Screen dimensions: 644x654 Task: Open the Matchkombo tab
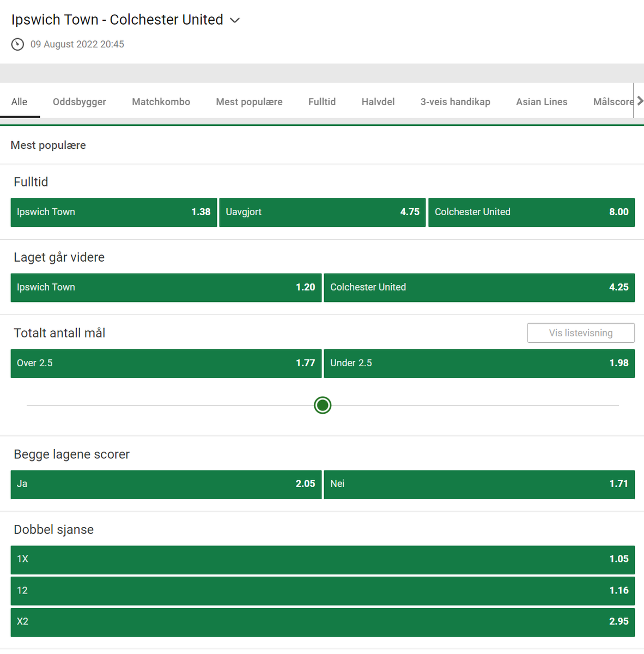point(161,102)
